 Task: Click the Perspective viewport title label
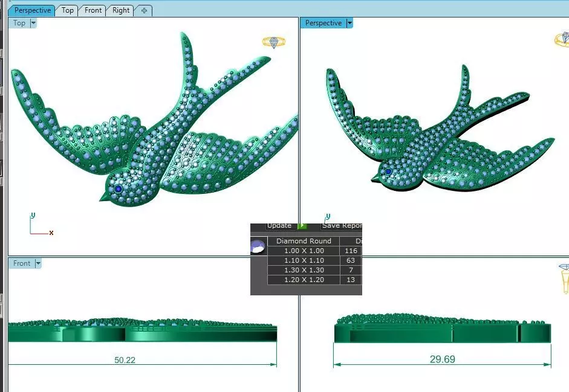tap(324, 23)
